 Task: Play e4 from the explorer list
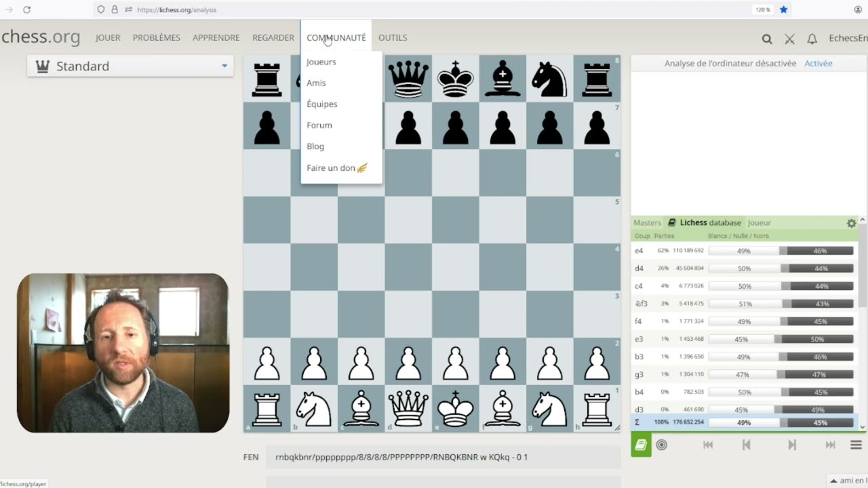pos(745,251)
